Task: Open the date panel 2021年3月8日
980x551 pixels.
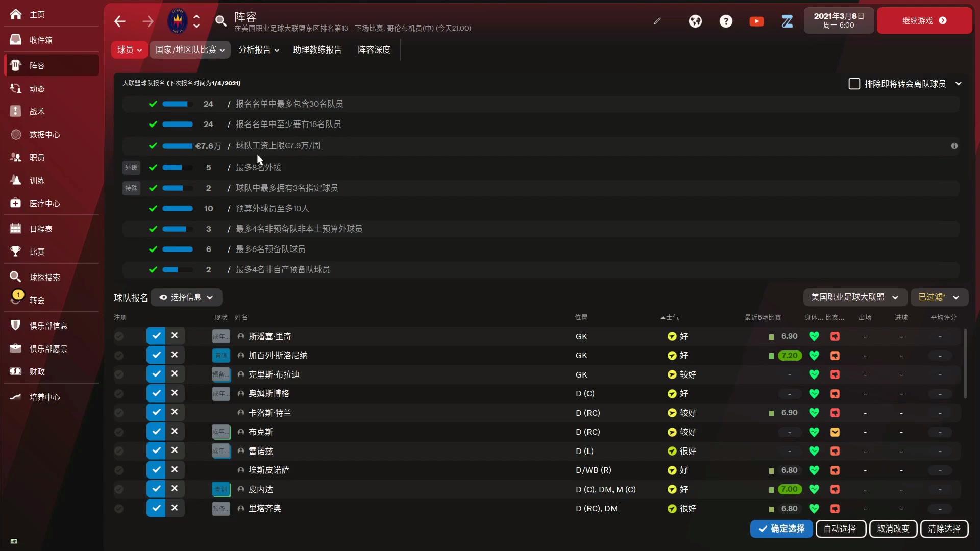Action: pyautogui.click(x=839, y=21)
